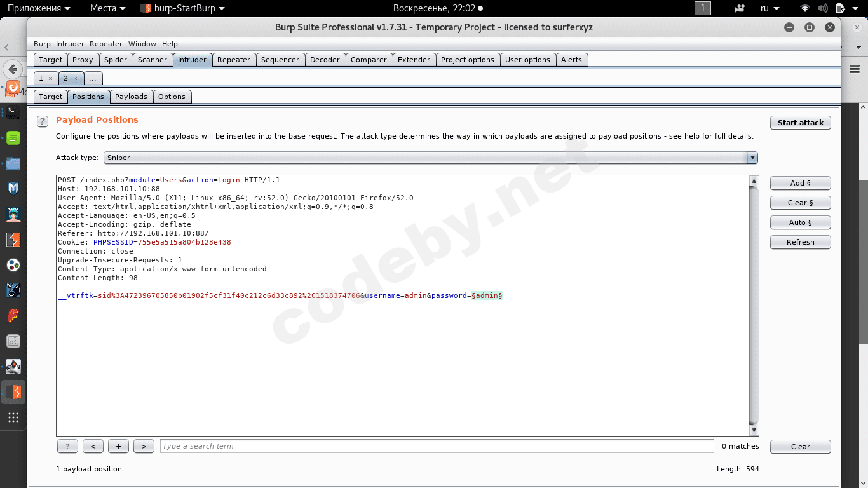Expand the Attack type dropdown

click(x=752, y=158)
